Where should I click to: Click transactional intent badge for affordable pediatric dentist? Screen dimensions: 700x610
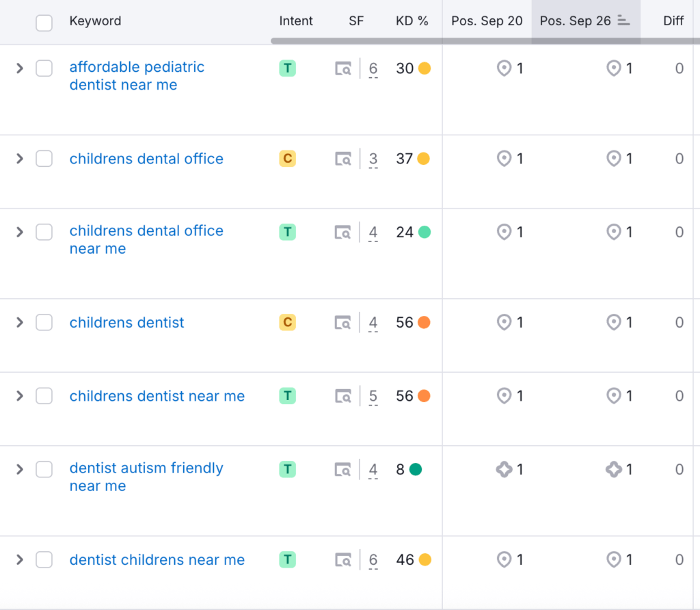[x=287, y=68]
